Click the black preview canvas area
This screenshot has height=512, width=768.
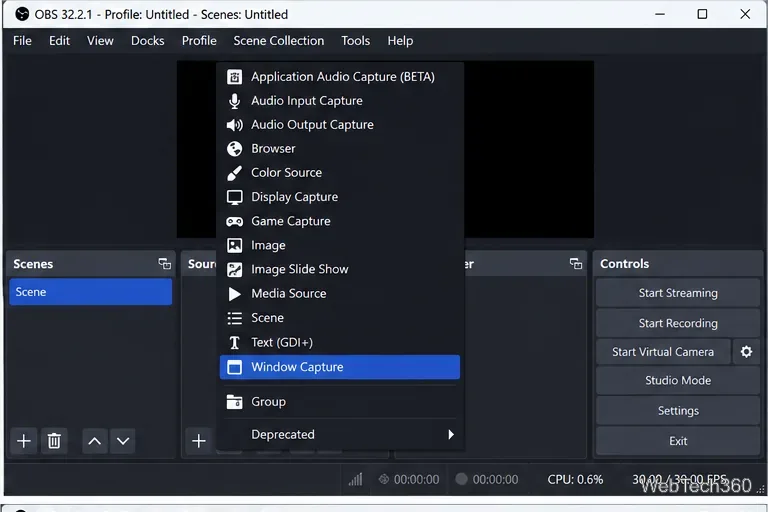click(529, 149)
